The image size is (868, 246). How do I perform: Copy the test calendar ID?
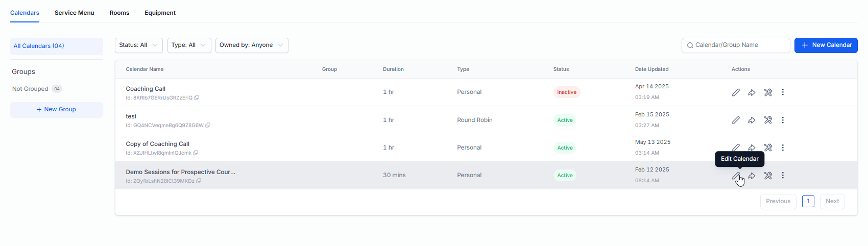pos(208,125)
